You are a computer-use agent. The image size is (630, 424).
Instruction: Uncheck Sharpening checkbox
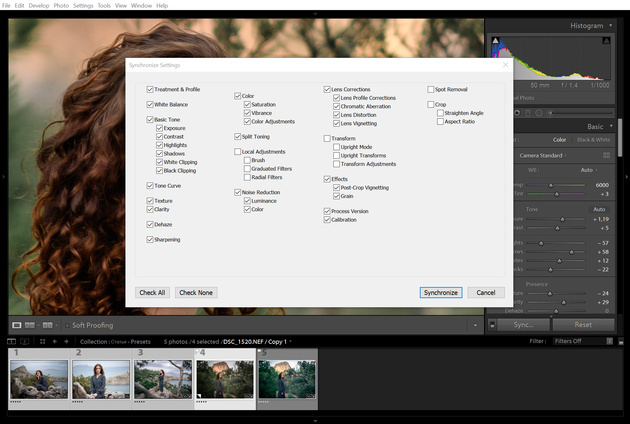(150, 240)
